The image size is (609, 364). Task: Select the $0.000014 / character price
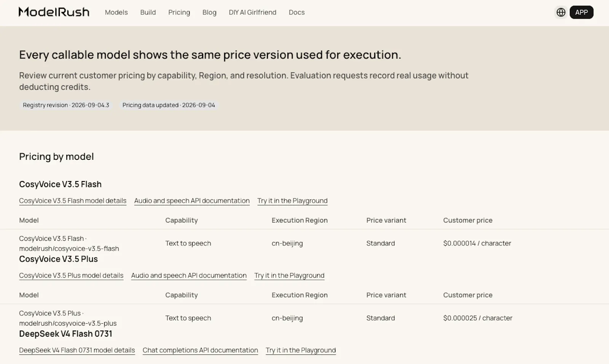click(x=477, y=243)
